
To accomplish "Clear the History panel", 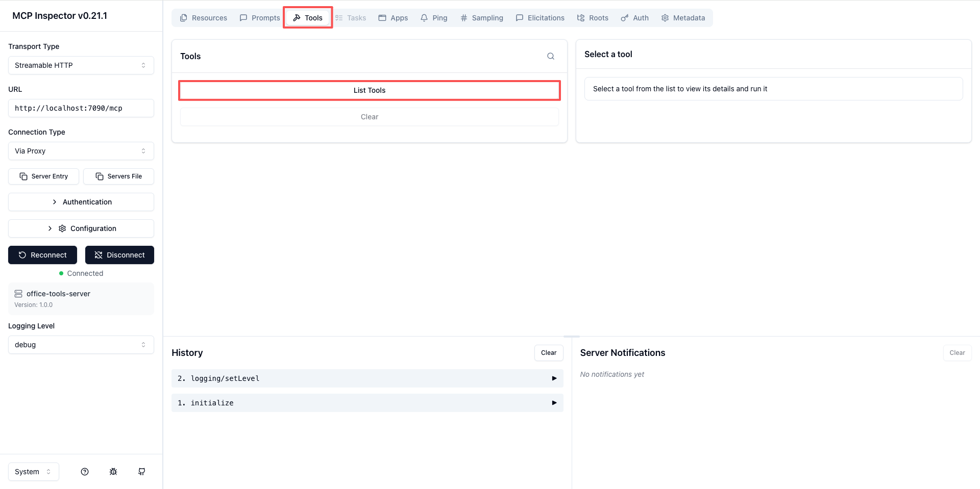I will click(549, 353).
